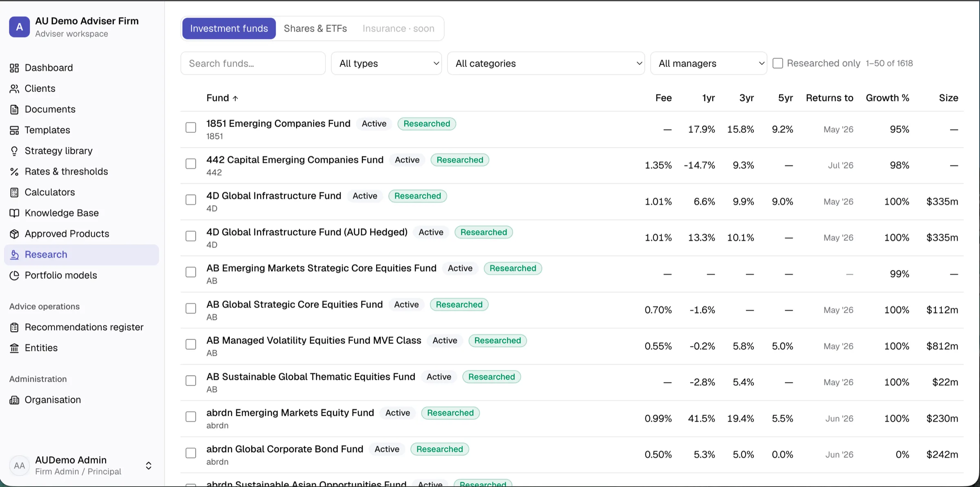Click the 41.5% one-year return value
980x487 pixels.
click(x=701, y=418)
